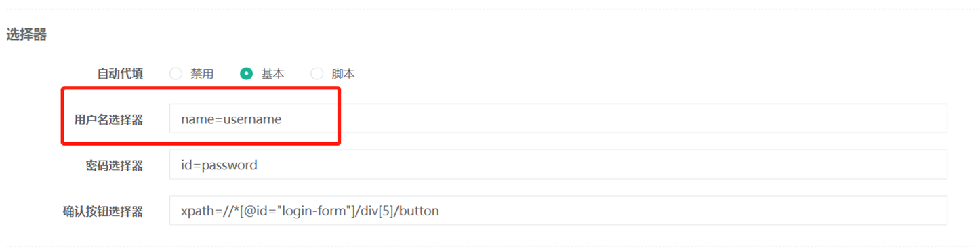Switch autofill mode to 脚本 radio
Image resolution: width=980 pixels, height=248 pixels.
[317, 74]
